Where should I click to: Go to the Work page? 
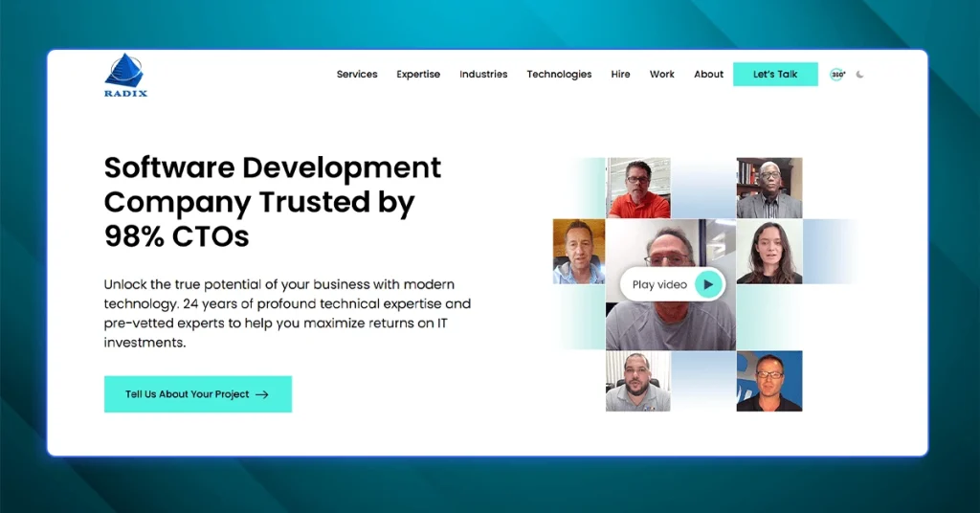(x=661, y=75)
